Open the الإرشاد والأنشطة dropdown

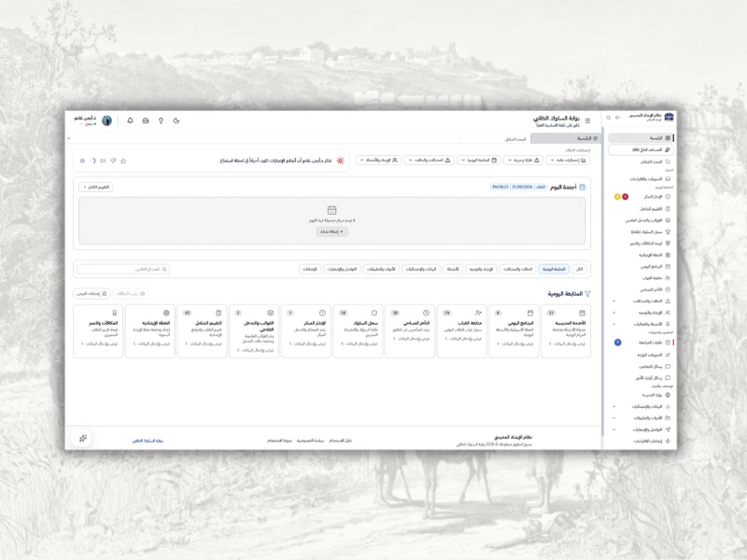click(378, 161)
